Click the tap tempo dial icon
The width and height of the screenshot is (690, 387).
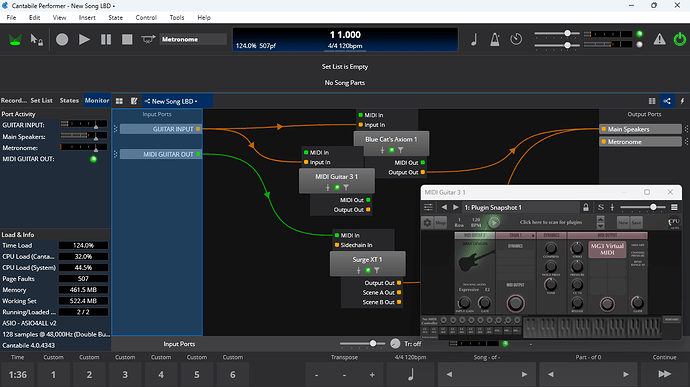516,39
